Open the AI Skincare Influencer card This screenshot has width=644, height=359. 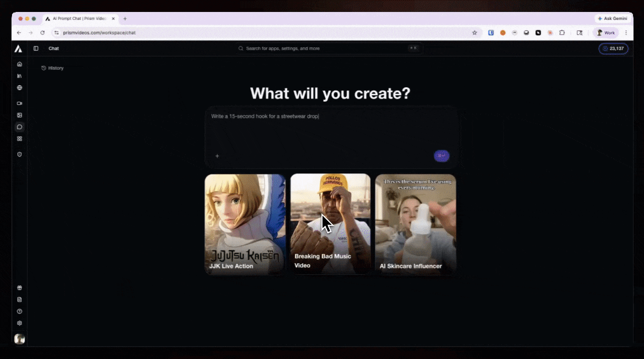pos(415,224)
